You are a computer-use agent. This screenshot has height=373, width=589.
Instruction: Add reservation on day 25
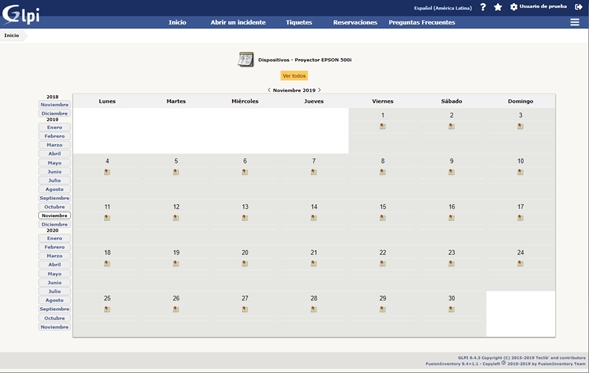tap(107, 310)
